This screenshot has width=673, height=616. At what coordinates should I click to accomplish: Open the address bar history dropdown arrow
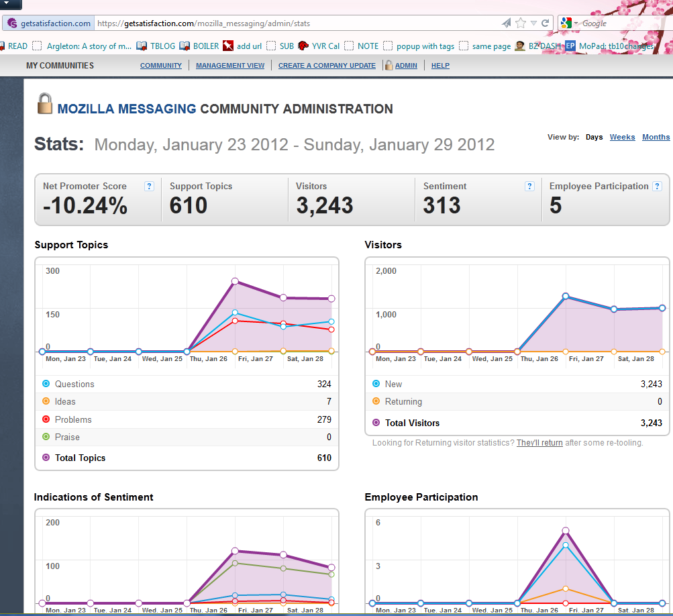click(533, 23)
